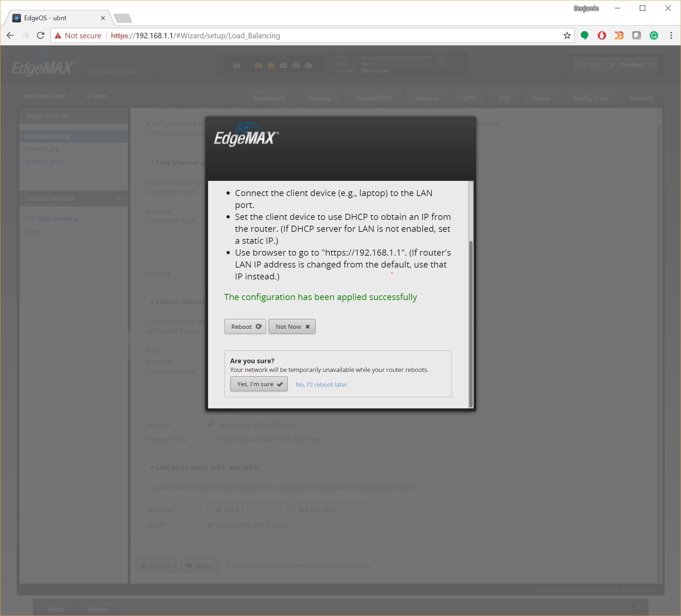Confirm with Yes, I'm sure button
Viewport: 681px width, 616px height.
259,384
